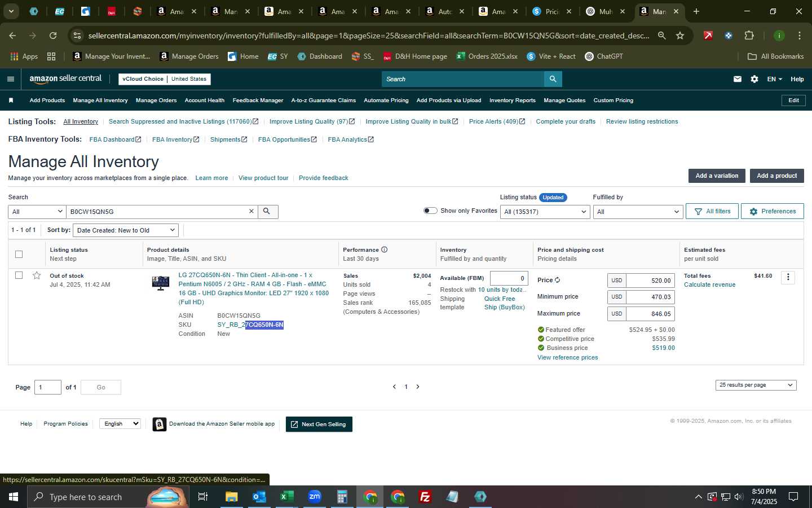
Task: Open the Fulfilled by dropdown
Action: click(638, 212)
